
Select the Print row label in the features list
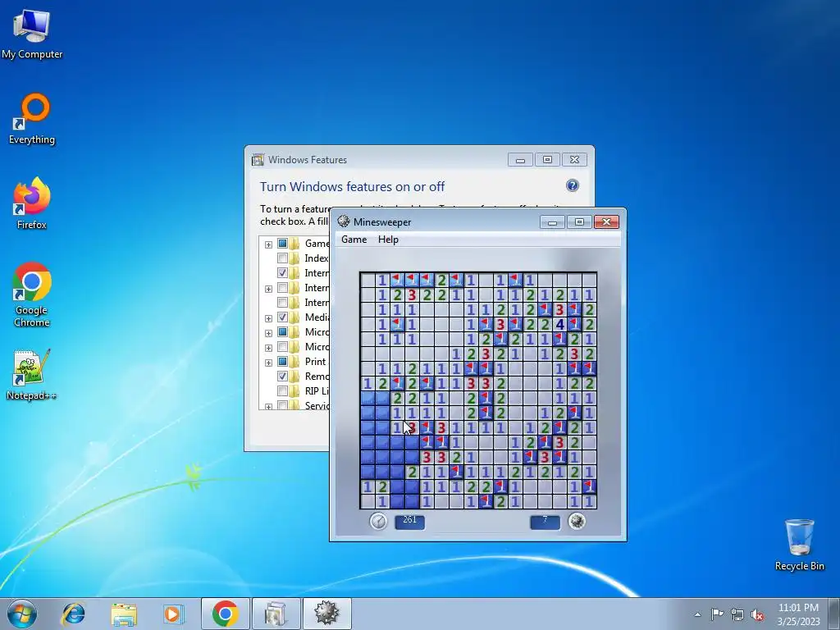[316, 362]
